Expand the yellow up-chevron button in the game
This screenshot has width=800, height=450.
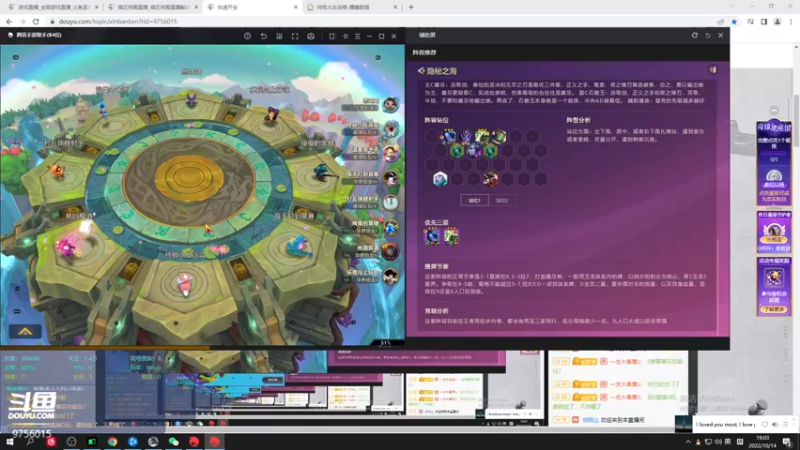point(25,332)
